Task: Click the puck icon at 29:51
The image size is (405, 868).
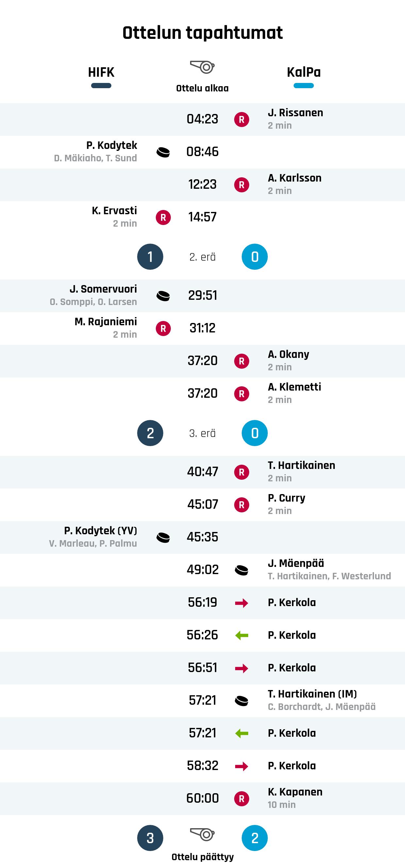Action: tap(163, 296)
